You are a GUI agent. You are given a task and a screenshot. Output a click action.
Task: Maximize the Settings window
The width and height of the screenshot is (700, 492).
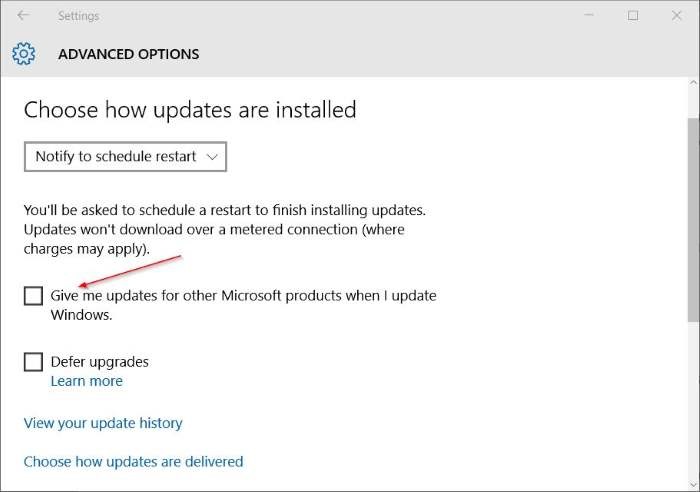coord(633,16)
